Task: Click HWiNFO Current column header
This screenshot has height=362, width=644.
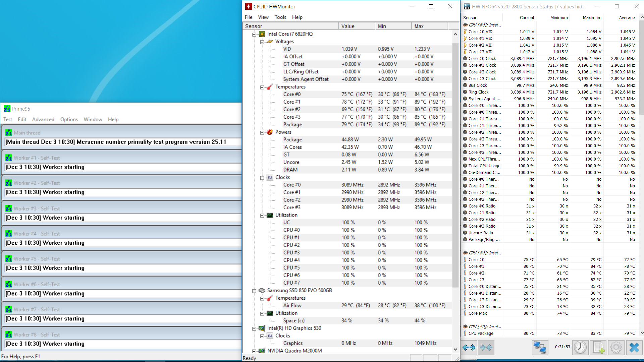Action: pos(519,17)
